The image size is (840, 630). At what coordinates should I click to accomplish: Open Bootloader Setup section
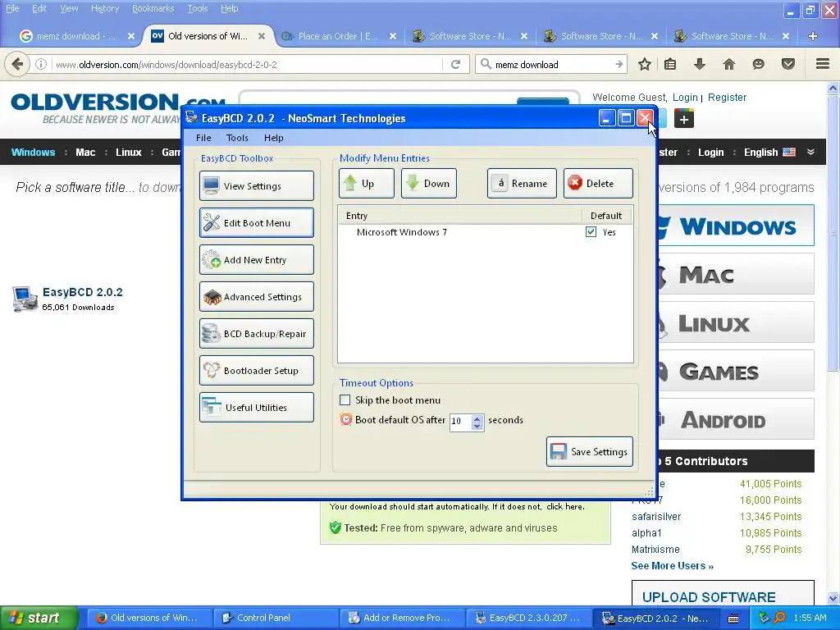pyautogui.click(x=257, y=371)
